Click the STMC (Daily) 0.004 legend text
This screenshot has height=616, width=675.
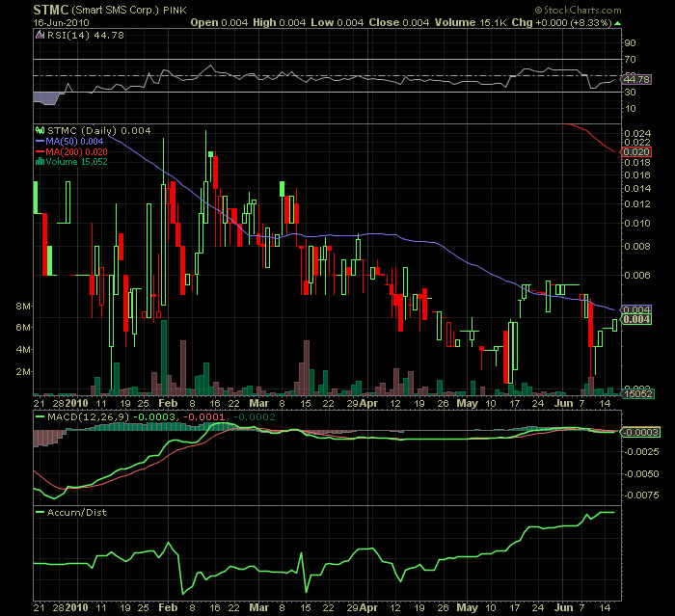(x=99, y=130)
